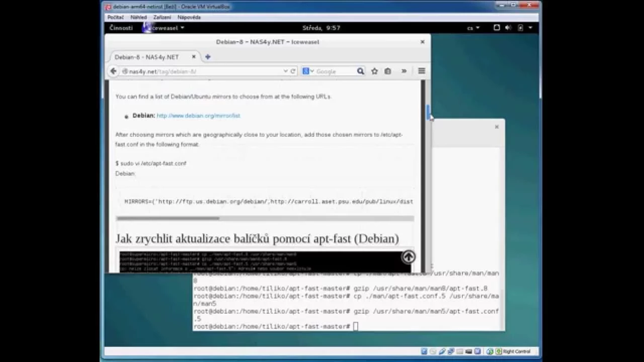
Task: Go back to the previous page in Iceweasel
Action: pyautogui.click(x=114, y=71)
